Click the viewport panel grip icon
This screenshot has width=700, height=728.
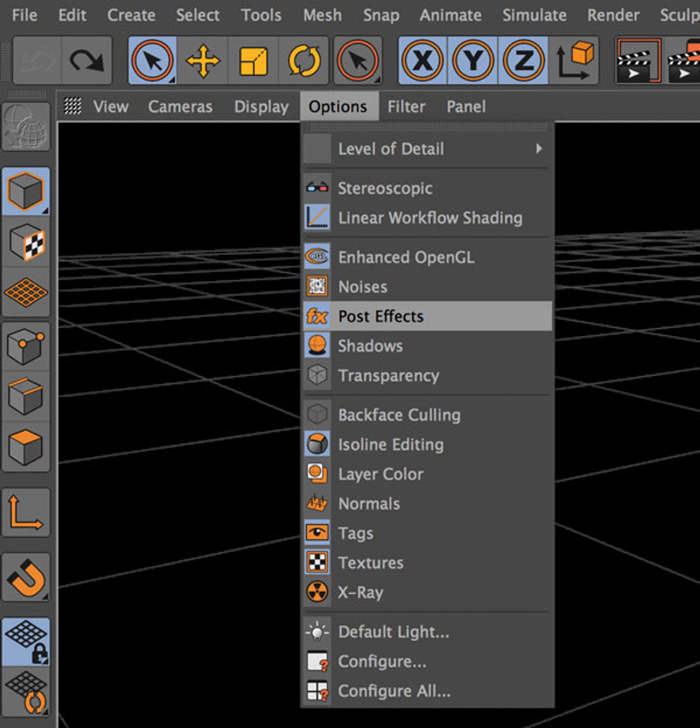(x=72, y=106)
